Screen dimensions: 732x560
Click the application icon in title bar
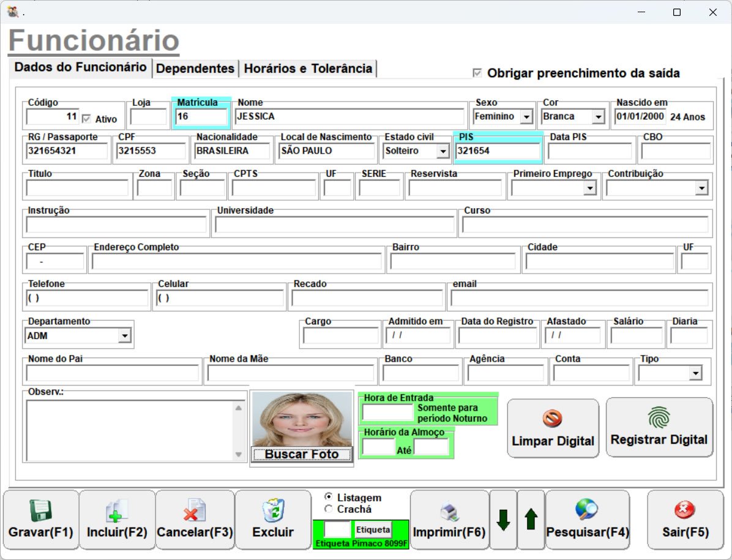(x=13, y=12)
